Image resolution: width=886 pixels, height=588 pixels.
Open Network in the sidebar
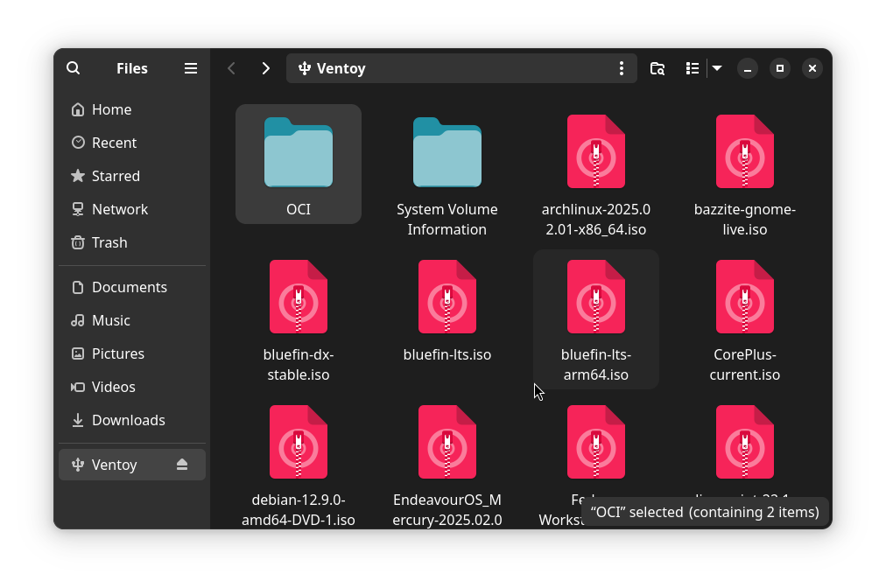132,209
